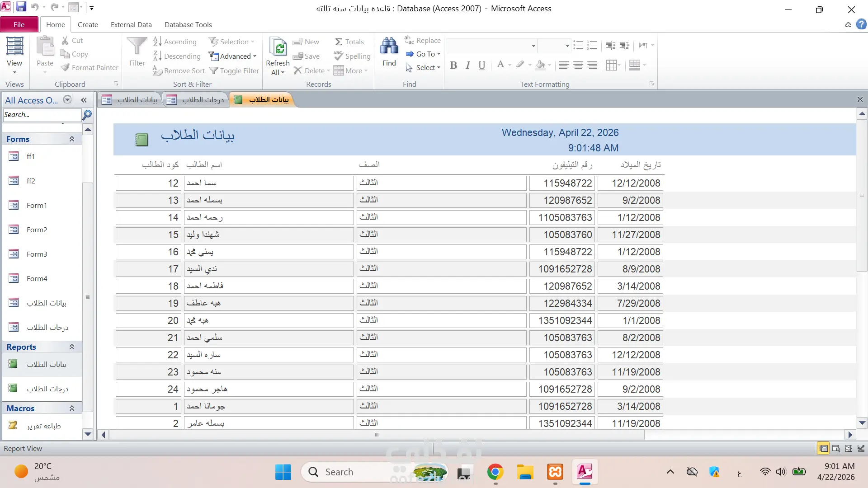Click the Filter funnel icon

(137, 47)
